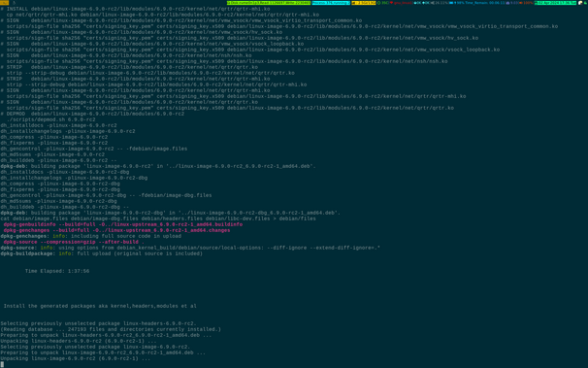588x368 pixels.
Task: Click 'dh_installchangelogs -plinux-image-6.9.0-rc2' line
Action: (x=68, y=131)
